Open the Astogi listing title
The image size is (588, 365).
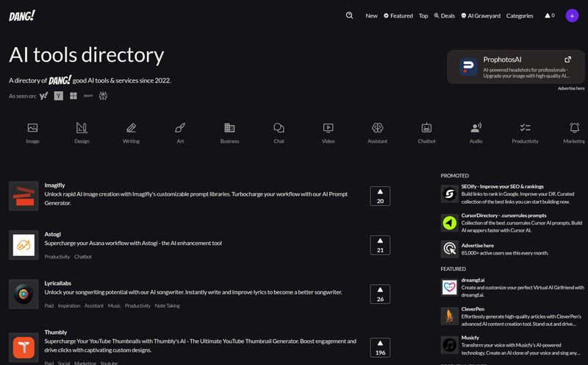tap(52, 234)
